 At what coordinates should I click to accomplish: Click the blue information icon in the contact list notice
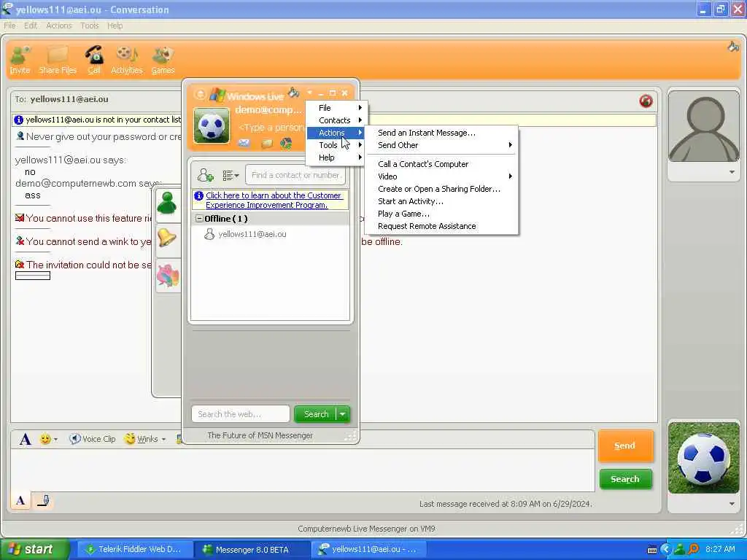(198, 195)
